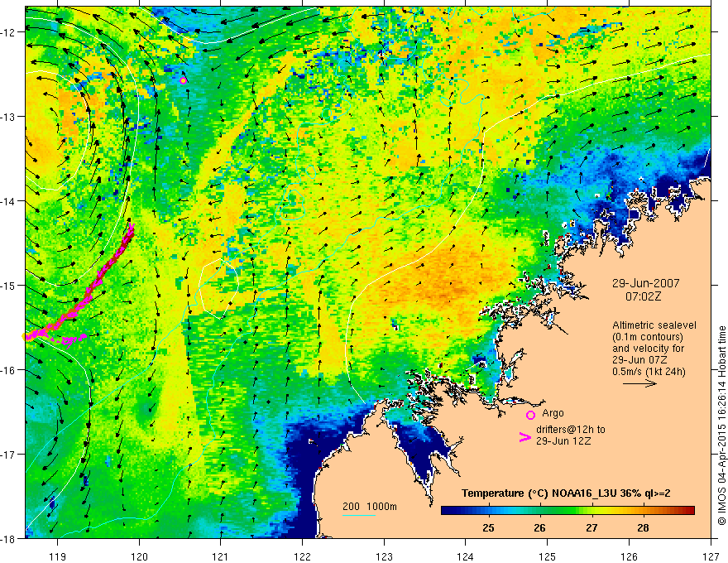Screen dimensions: 728x563
Task: Click the latitude axis label '-14'
Action: 9,201
